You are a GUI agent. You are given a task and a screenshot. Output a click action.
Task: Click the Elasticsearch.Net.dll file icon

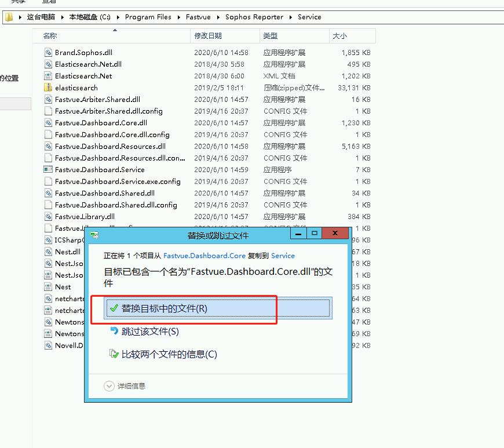pos(48,64)
